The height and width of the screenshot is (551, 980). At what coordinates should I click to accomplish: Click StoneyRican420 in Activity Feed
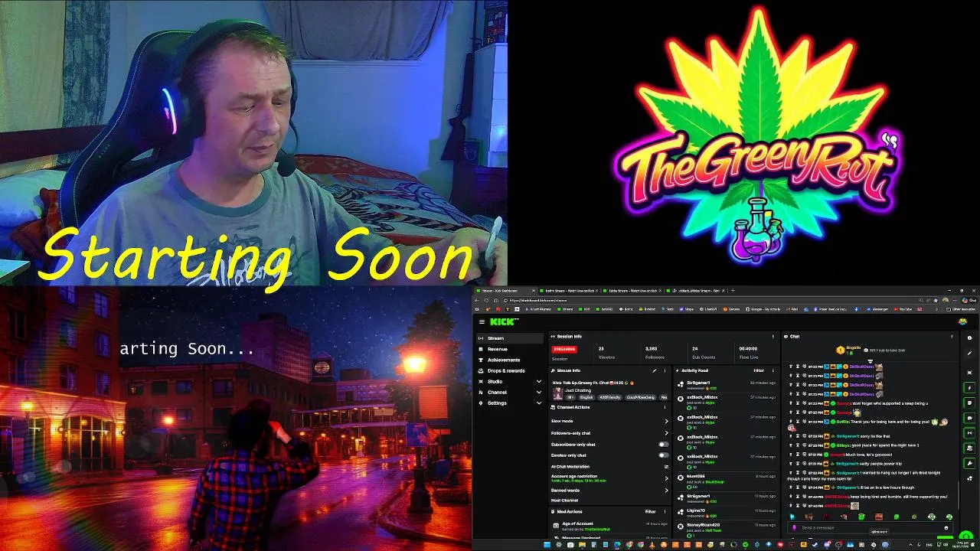pos(704,525)
